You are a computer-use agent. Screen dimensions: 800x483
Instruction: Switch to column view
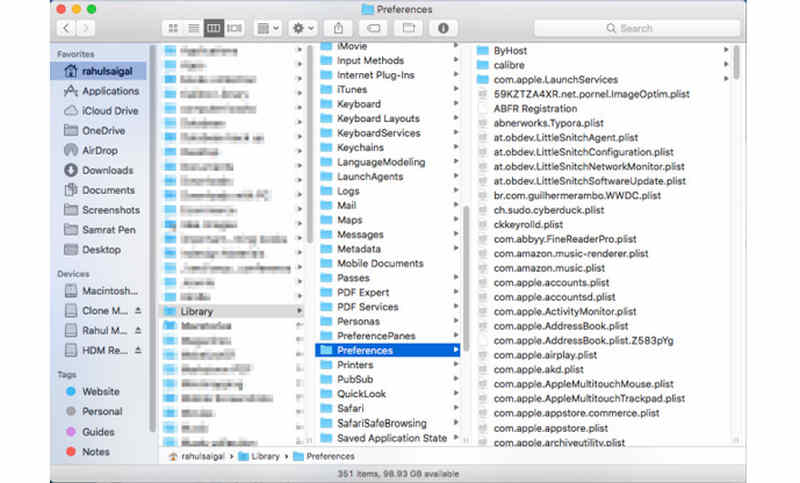214,28
